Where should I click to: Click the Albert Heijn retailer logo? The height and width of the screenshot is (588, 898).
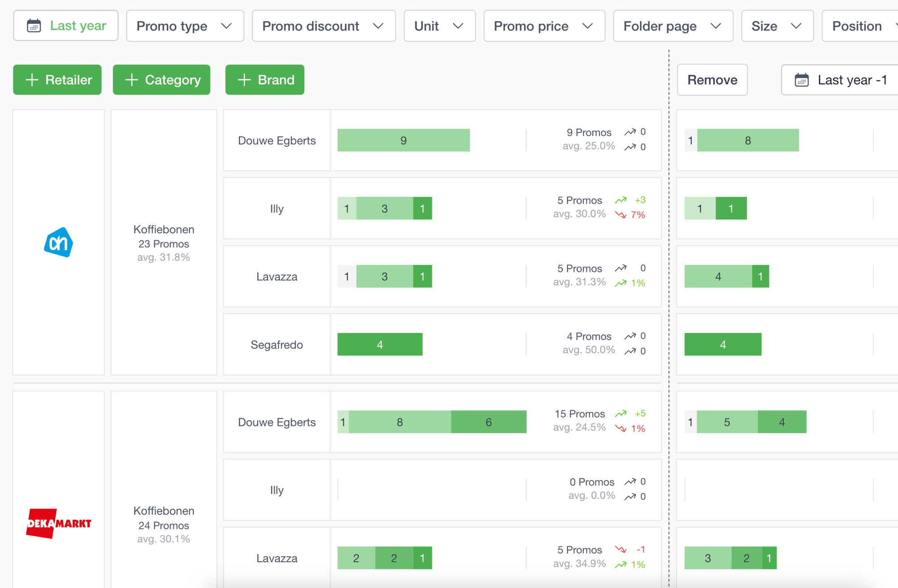click(58, 242)
